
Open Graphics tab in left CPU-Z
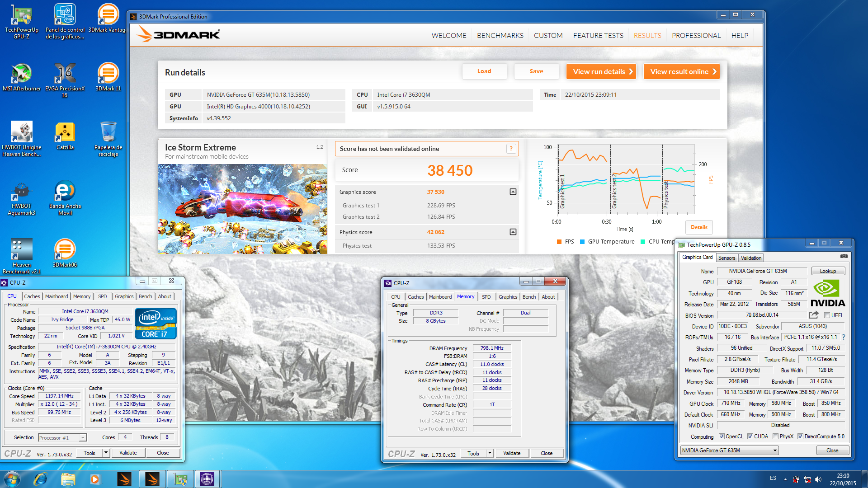[124, 296]
